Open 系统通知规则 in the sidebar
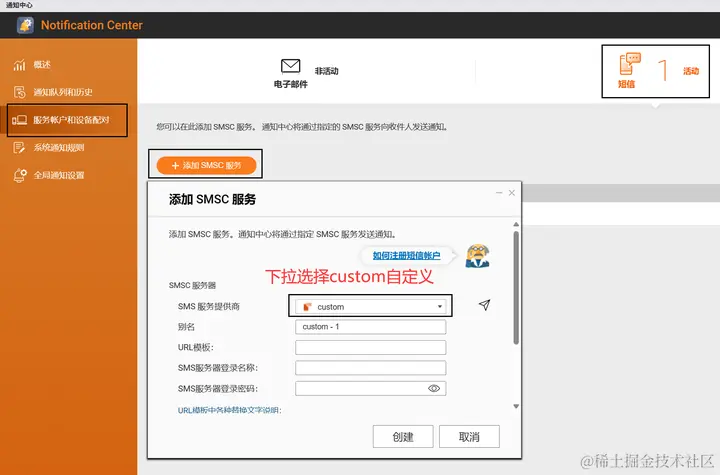The width and height of the screenshot is (720, 475). click(58, 147)
